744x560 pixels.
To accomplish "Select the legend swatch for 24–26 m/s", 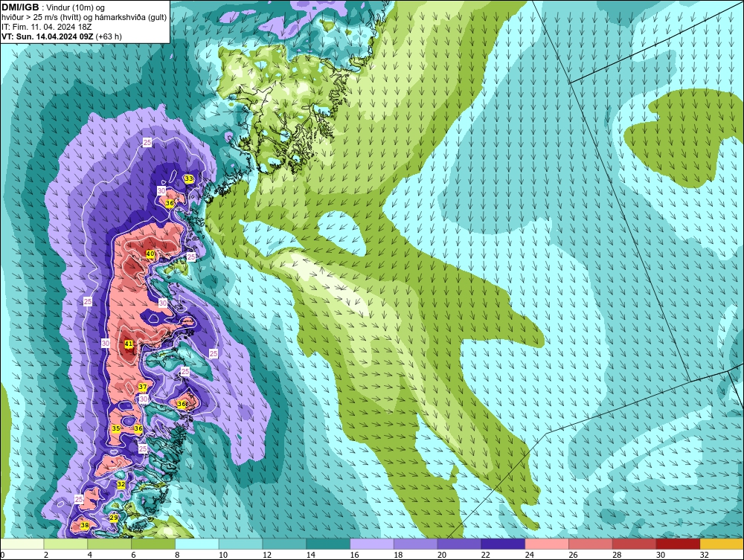I will tap(547, 544).
